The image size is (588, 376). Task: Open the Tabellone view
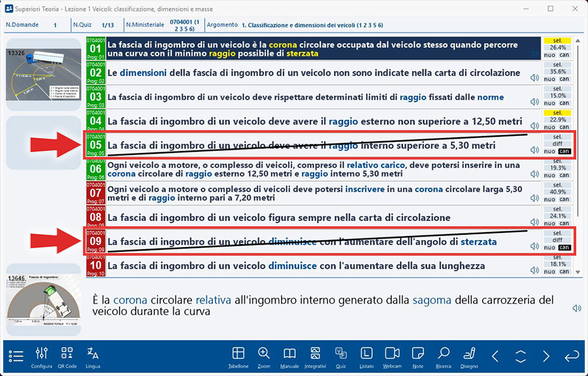coord(238,356)
